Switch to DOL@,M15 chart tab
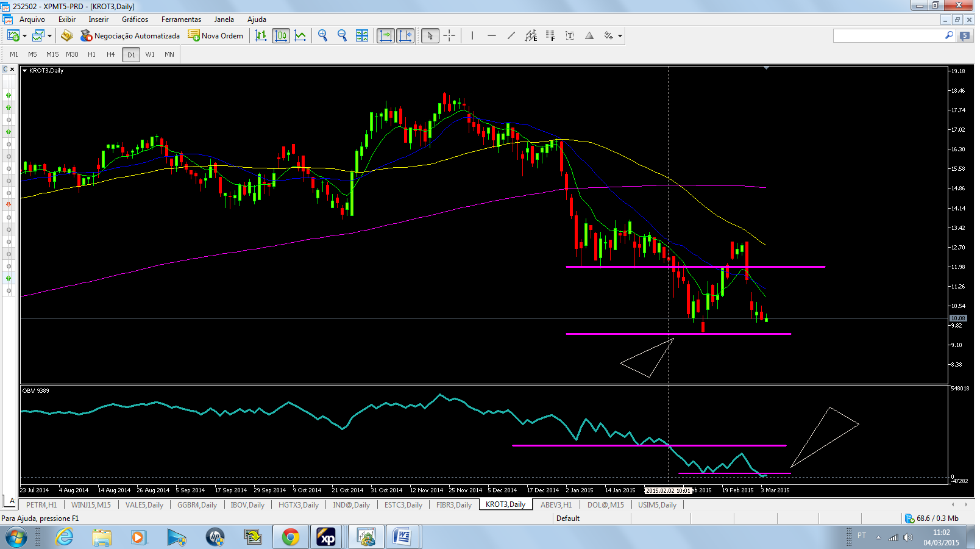980x549 pixels. (x=606, y=504)
